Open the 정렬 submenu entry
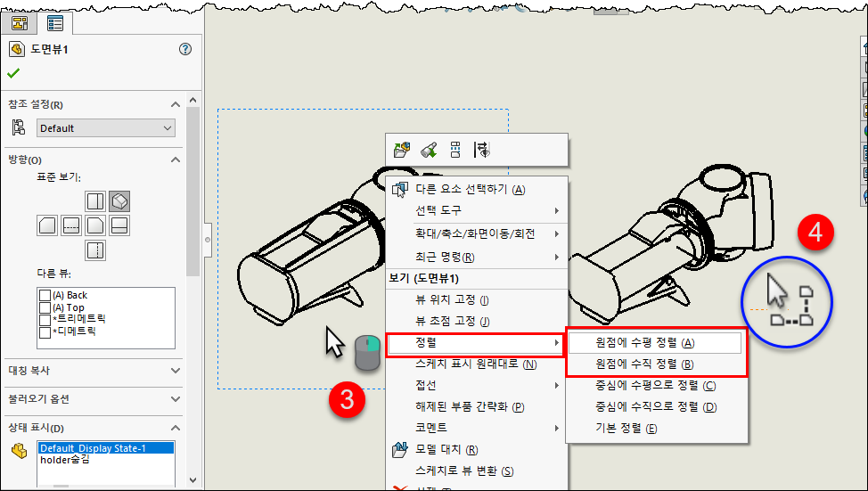 (x=475, y=343)
